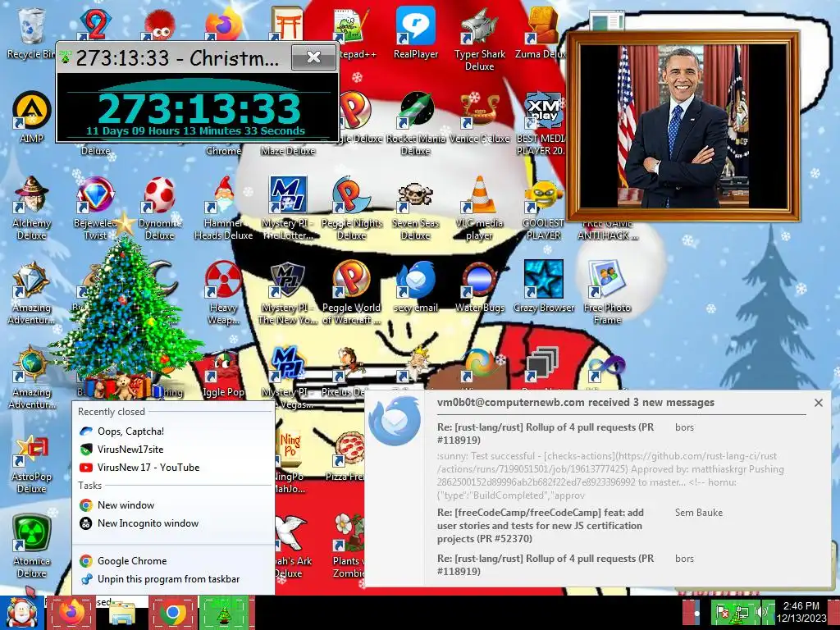Open first rust-lang Rollup PR #118919 message
The width and height of the screenshot is (840, 630).
(546, 434)
